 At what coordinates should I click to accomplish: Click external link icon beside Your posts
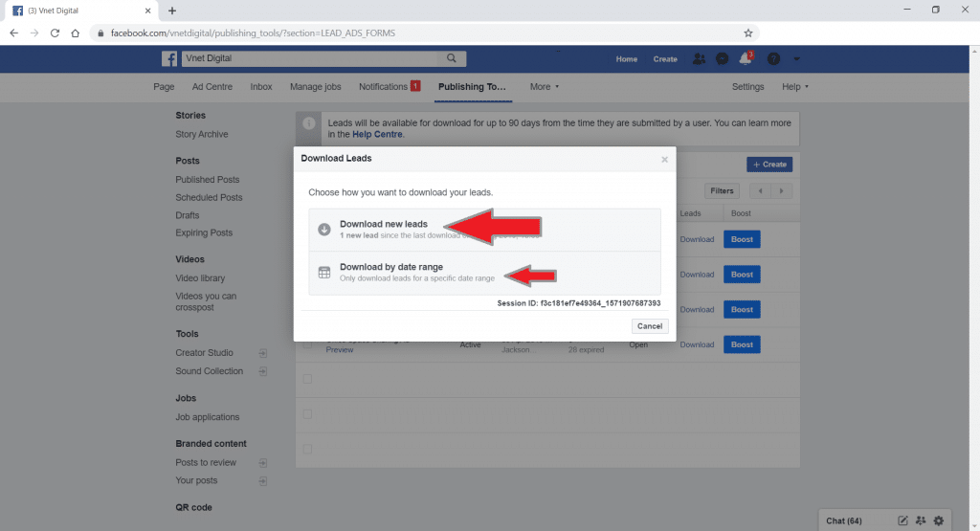pos(263,481)
